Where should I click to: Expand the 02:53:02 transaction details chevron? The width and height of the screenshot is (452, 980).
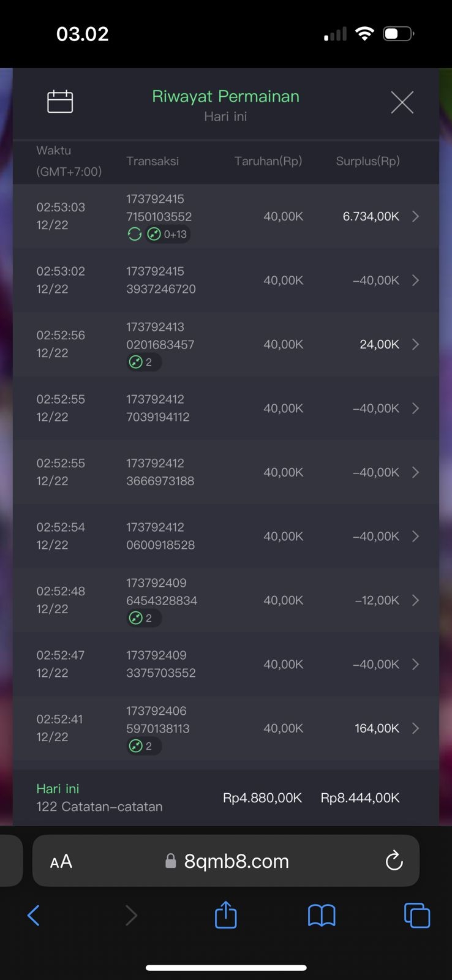pos(415,280)
